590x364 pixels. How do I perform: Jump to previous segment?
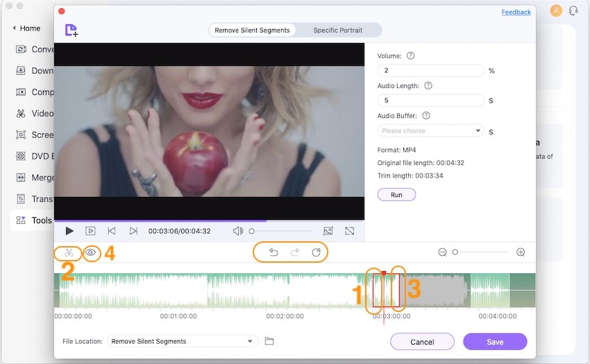pos(111,231)
